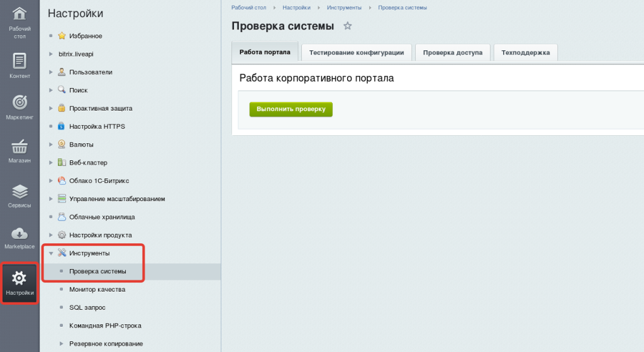Open Облачные хранилища menu label

102,217
